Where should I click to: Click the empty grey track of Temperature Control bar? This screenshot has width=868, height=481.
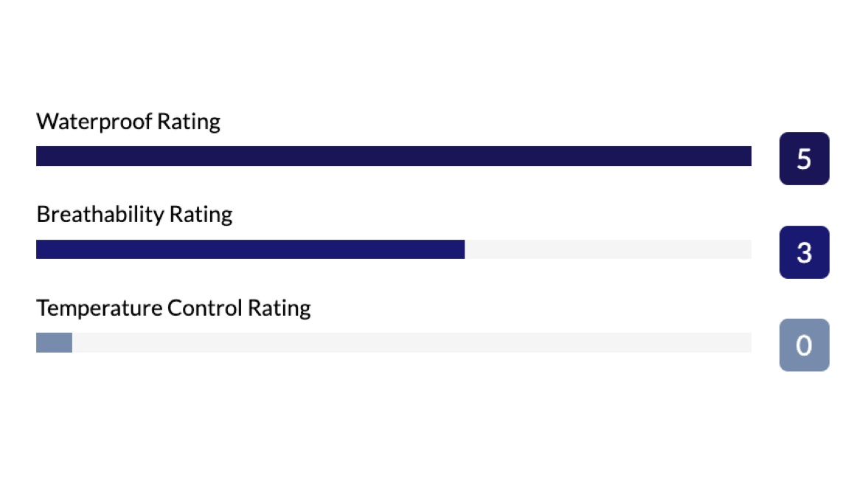pos(412,343)
